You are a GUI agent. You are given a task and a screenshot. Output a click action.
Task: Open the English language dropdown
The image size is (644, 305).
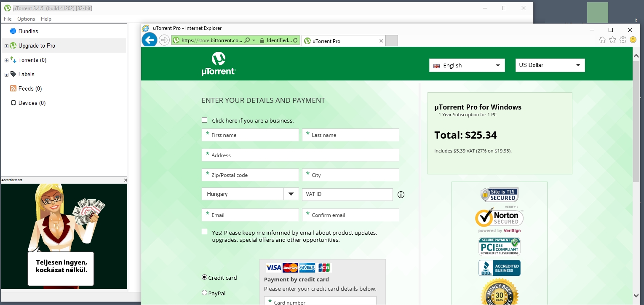pos(467,65)
